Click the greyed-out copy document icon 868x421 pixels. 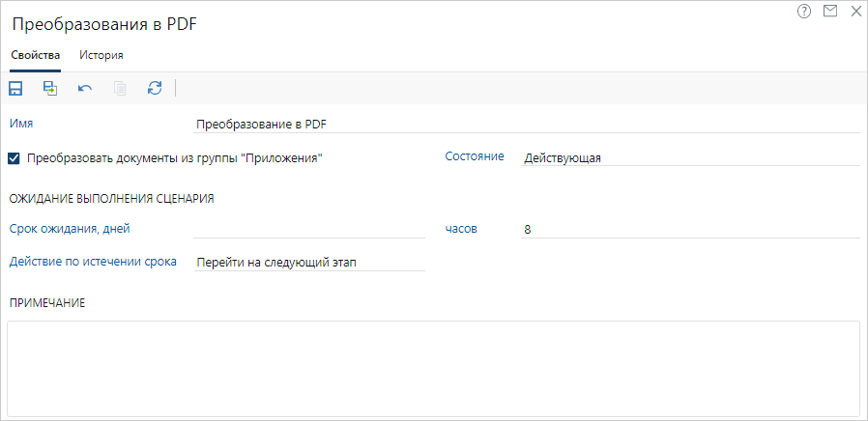coord(120,89)
